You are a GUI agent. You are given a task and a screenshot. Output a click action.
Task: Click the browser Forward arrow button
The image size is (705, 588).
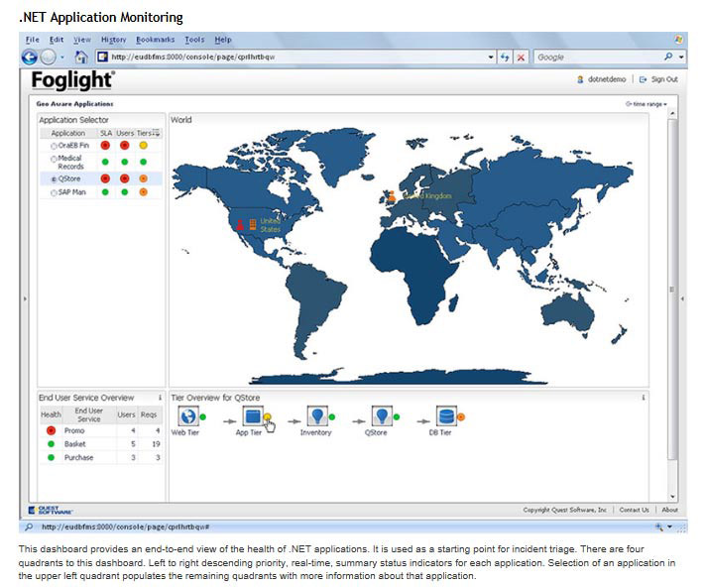pos(49,58)
